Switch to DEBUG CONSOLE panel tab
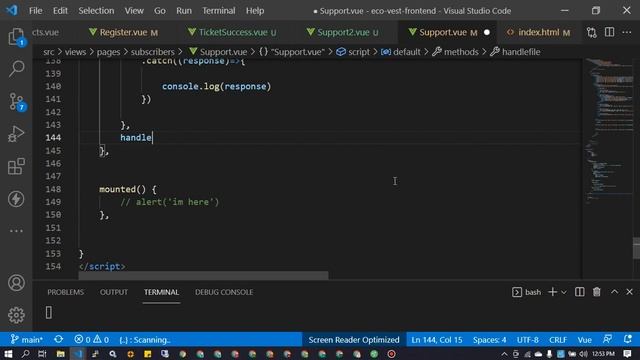This screenshot has width=640, height=360. (x=224, y=292)
